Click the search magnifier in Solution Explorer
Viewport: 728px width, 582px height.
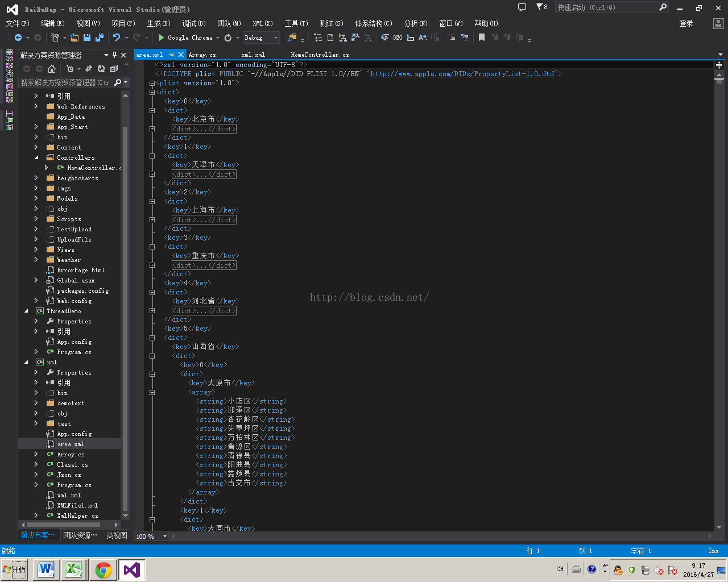118,82
